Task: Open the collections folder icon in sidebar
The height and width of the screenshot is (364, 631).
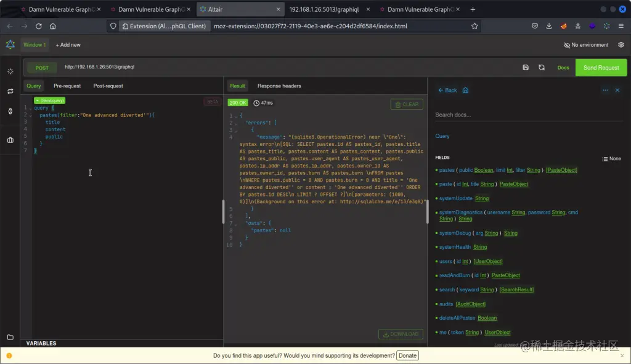Action: click(10, 337)
